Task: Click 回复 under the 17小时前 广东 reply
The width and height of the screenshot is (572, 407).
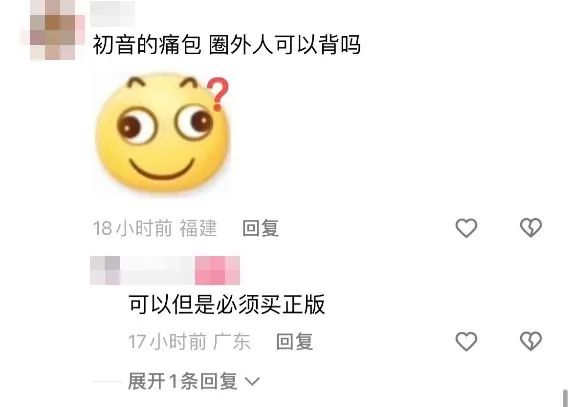Action: tap(295, 342)
